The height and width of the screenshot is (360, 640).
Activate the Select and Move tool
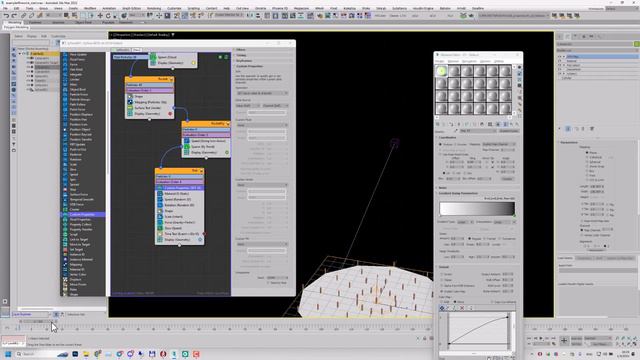click(x=100, y=16)
